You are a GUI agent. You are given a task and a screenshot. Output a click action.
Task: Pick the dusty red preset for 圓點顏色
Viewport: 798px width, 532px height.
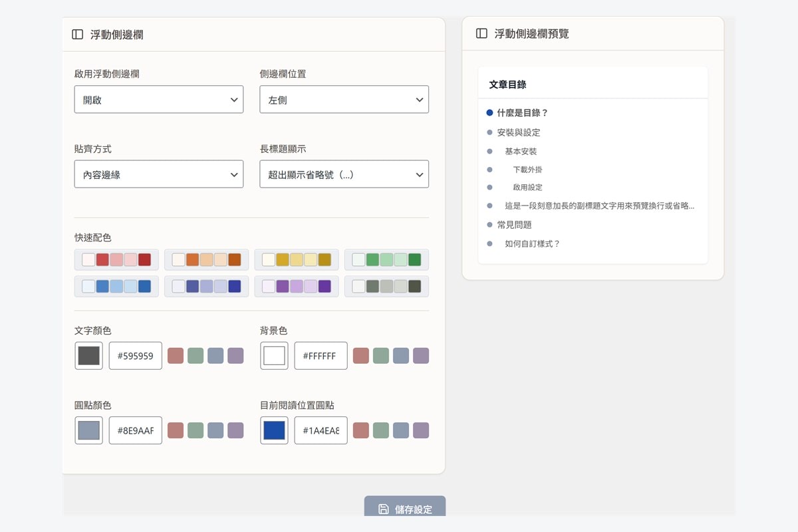click(176, 430)
